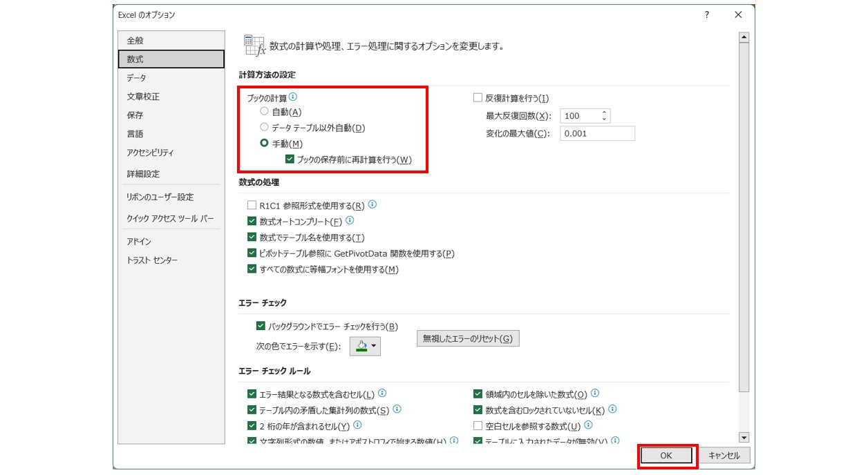Toggle エラー結果となる数式を含むセル checkbox
Image resolution: width=868 pixels, height=475 pixels.
point(252,394)
